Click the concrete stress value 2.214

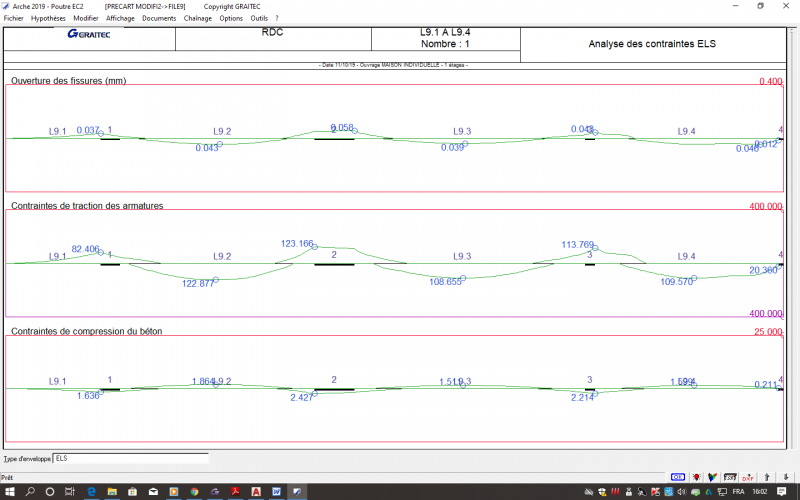tap(582, 397)
